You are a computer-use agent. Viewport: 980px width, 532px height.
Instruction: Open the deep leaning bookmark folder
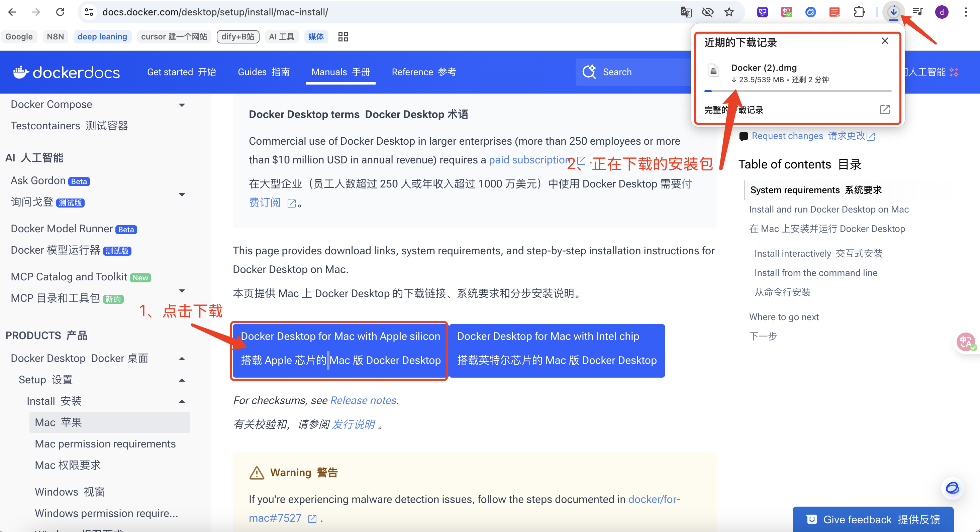pyautogui.click(x=102, y=36)
